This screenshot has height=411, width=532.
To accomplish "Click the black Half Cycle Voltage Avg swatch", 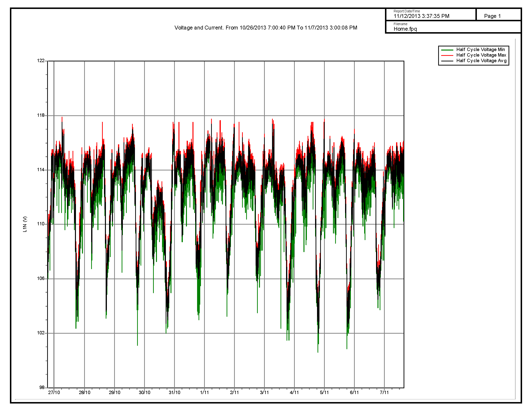I will point(447,61).
